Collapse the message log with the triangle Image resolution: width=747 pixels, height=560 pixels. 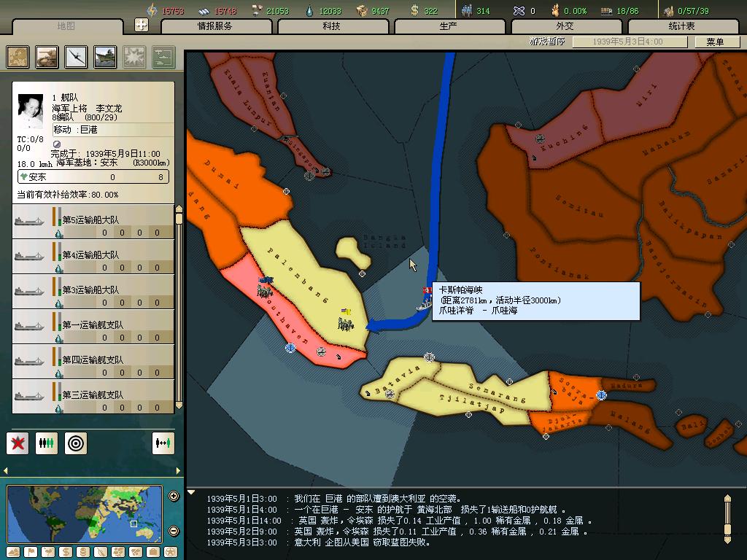point(191,492)
